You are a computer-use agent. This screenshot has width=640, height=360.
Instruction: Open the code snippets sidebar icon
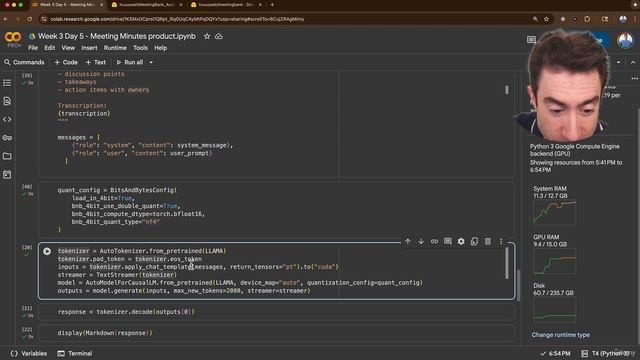(7, 120)
